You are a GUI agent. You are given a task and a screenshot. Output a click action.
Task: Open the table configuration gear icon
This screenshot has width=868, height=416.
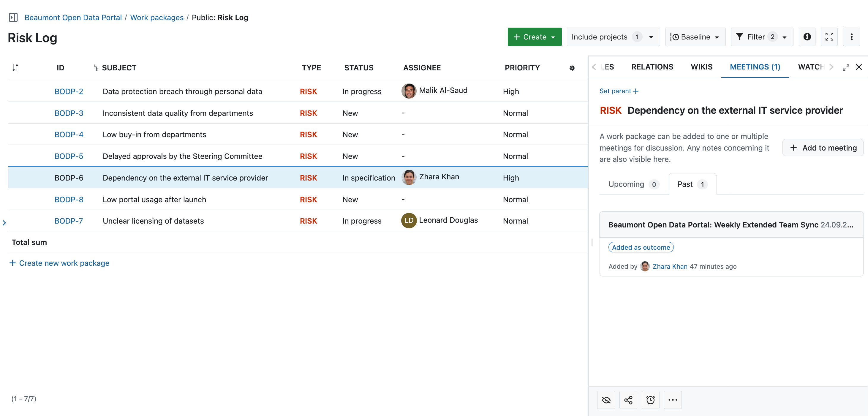(x=572, y=68)
